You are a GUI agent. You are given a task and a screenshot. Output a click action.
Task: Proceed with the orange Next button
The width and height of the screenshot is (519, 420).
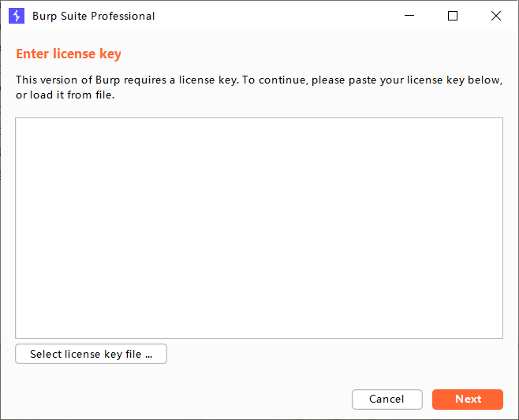tap(467, 400)
